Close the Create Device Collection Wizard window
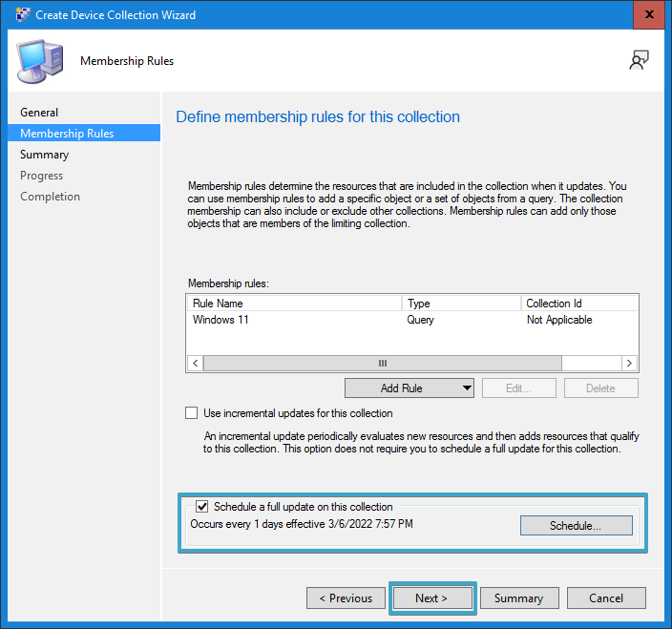The height and width of the screenshot is (629, 672). pos(649,14)
